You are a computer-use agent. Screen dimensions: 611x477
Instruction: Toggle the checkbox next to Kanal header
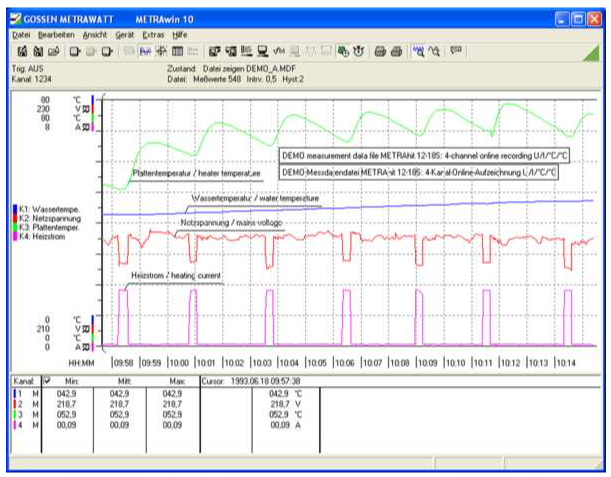[46, 380]
